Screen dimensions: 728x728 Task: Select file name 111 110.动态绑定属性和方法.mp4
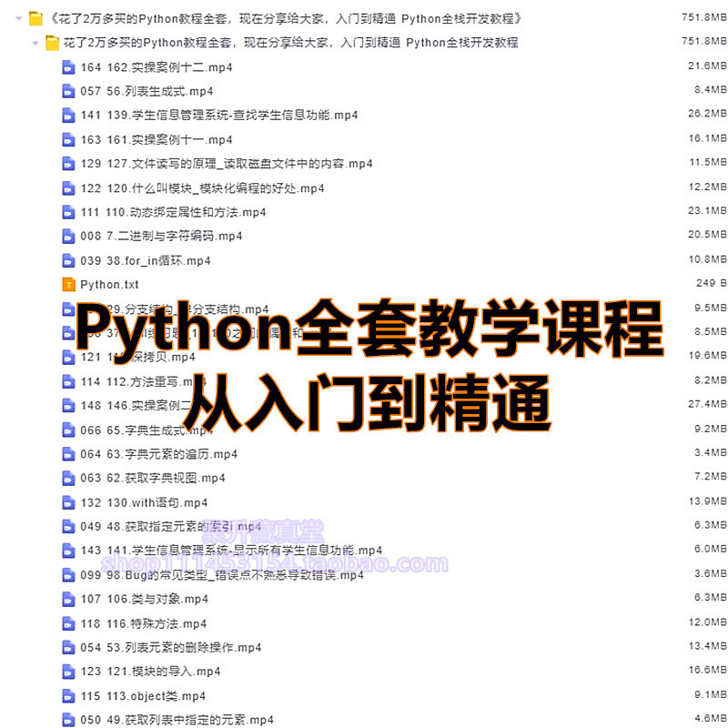(173, 212)
